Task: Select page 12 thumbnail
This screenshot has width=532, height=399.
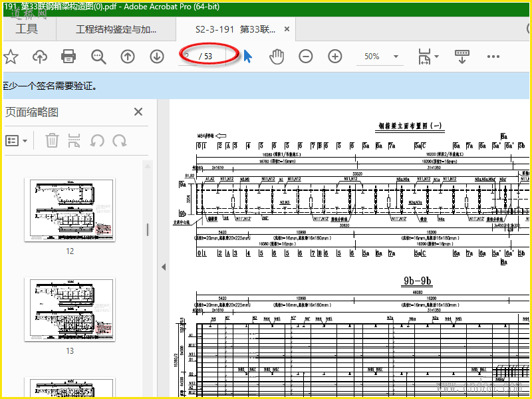Action: [x=70, y=209]
